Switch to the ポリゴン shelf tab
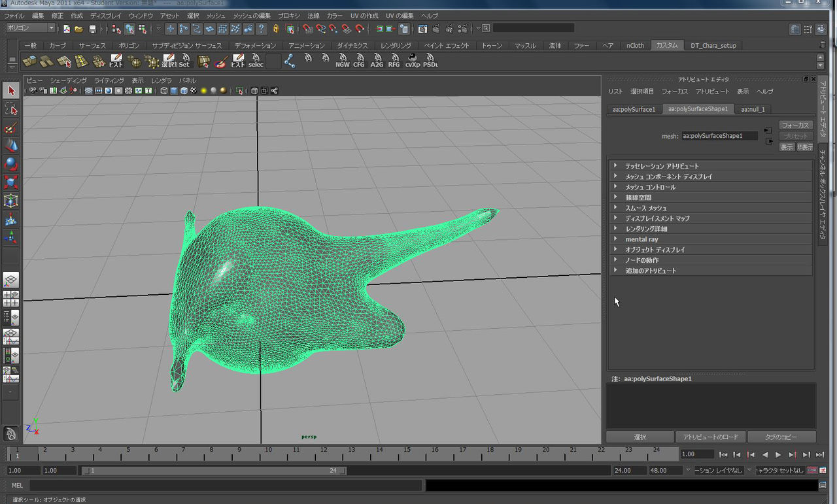The height and width of the screenshot is (504, 837). 129,46
